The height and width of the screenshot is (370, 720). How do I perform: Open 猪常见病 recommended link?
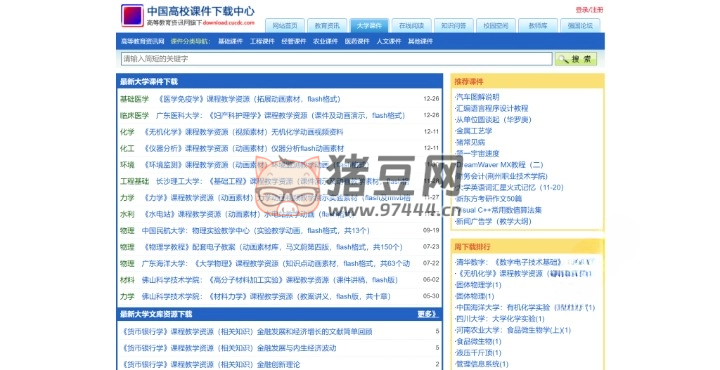point(470,143)
